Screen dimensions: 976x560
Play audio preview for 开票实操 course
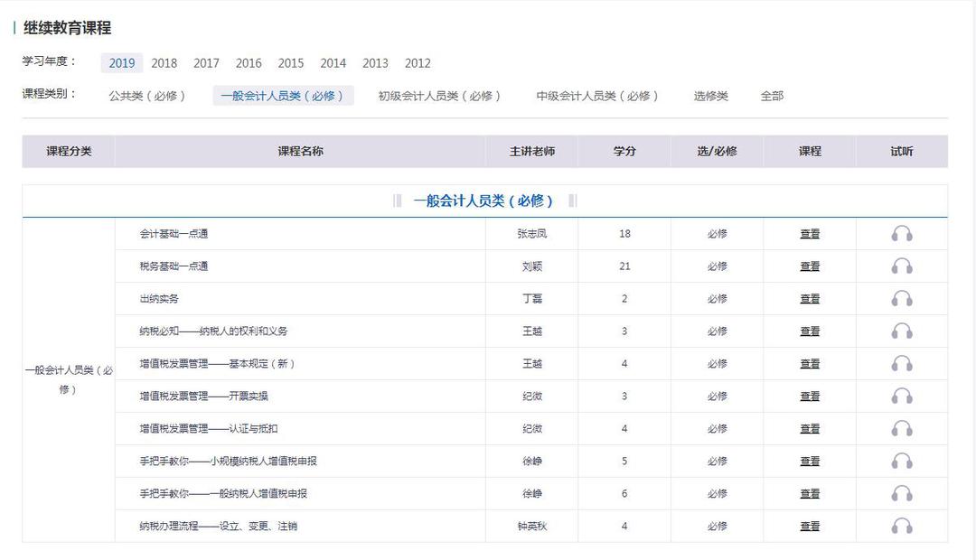point(902,397)
